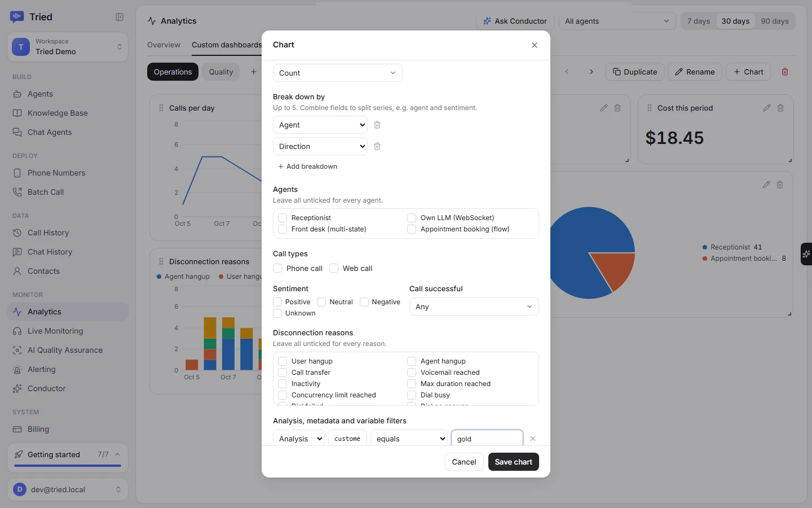Screen dimensions: 812x508
Task: Open Live Monitoring in the sidebar
Action: pos(68,331)
